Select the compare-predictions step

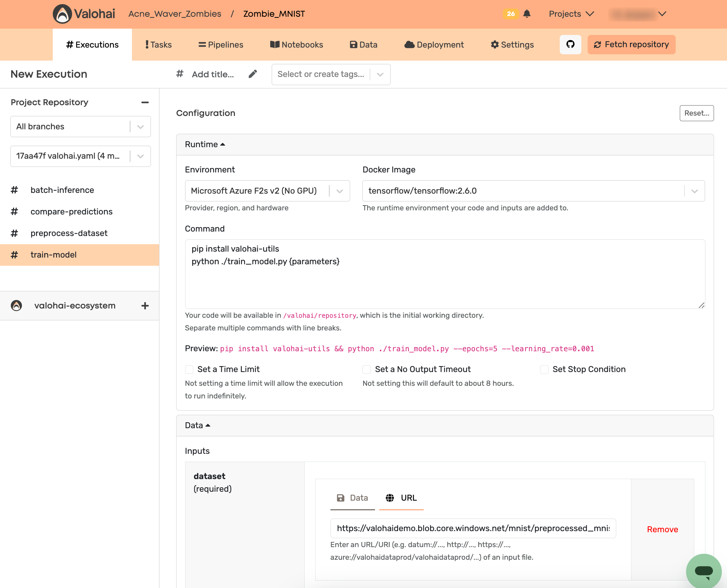point(80,211)
